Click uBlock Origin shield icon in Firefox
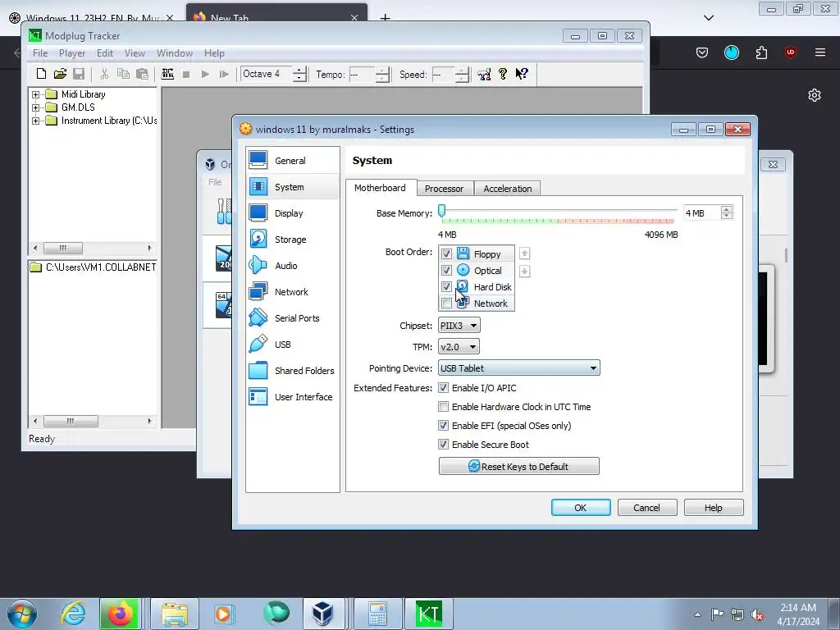The width and height of the screenshot is (840, 630). [x=790, y=52]
